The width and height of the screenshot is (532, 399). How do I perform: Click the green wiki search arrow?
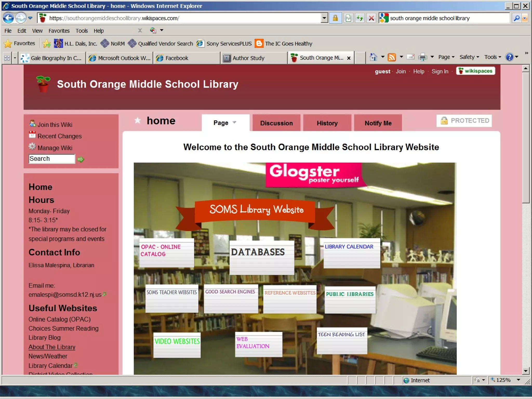(81, 159)
